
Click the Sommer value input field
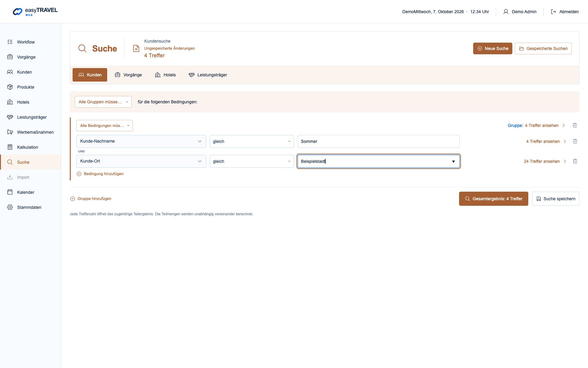(x=379, y=141)
